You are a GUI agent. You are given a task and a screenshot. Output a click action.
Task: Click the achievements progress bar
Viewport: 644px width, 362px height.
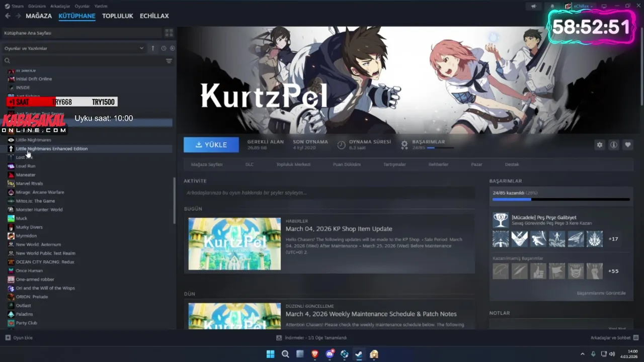pos(561,200)
